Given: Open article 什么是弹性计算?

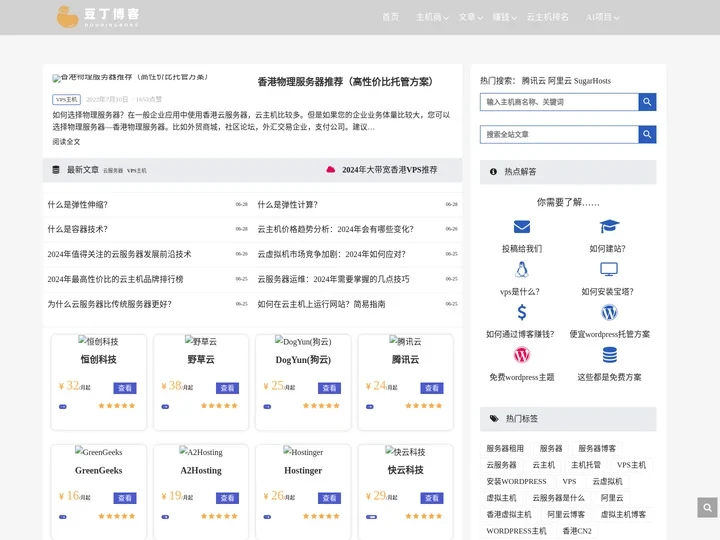Looking at the screenshot, I should click(287, 205).
